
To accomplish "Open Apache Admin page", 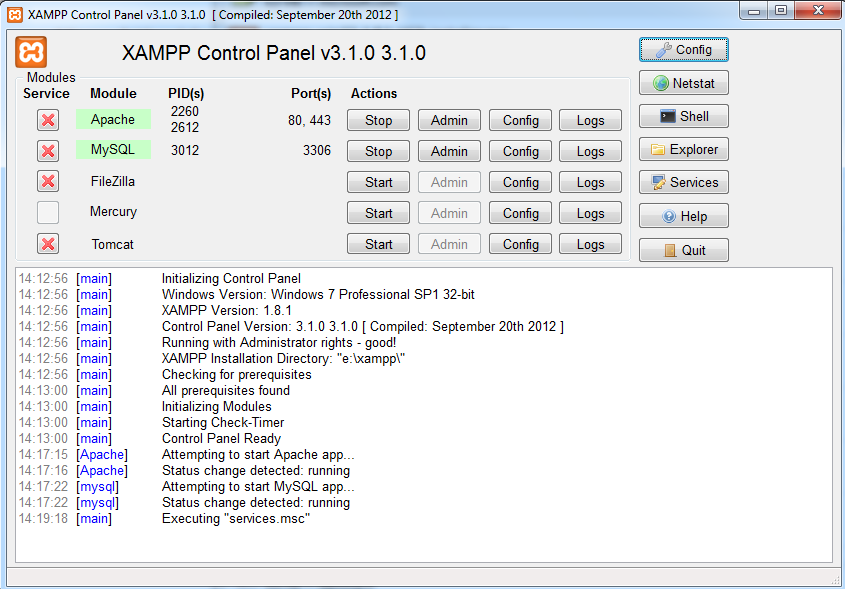I will [449, 120].
